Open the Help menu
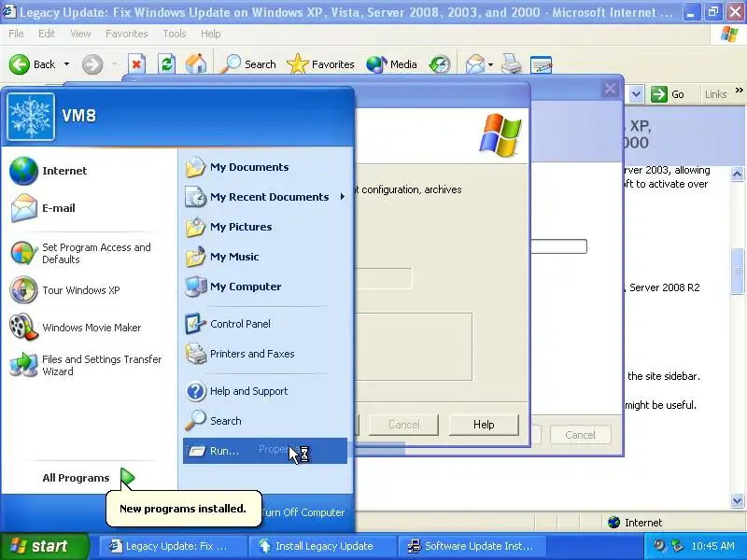The width and height of the screenshot is (747, 560). 211,34
